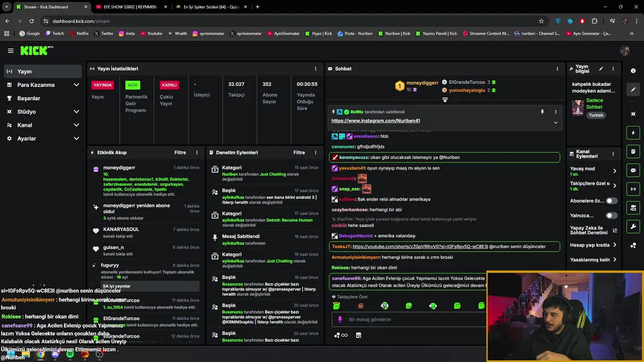Image resolution: width=644 pixels, height=362 pixels.
Task: Open ToskaJT's YouTube shorts link in chat
Action: click(x=420, y=246)
